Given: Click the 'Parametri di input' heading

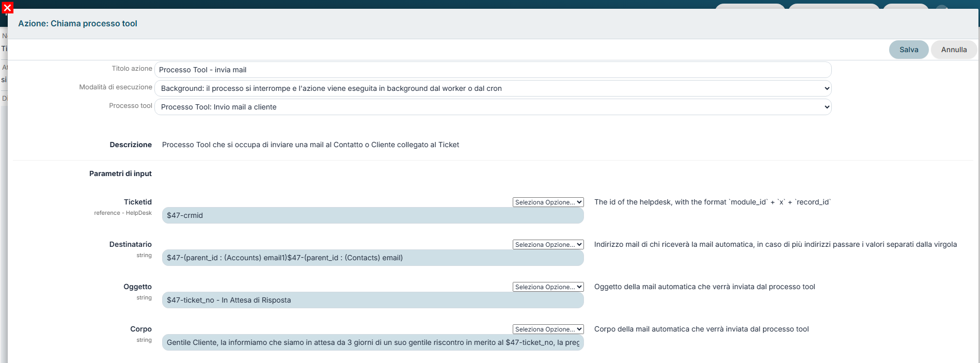Looking at the screenshot, I should 120,173.
